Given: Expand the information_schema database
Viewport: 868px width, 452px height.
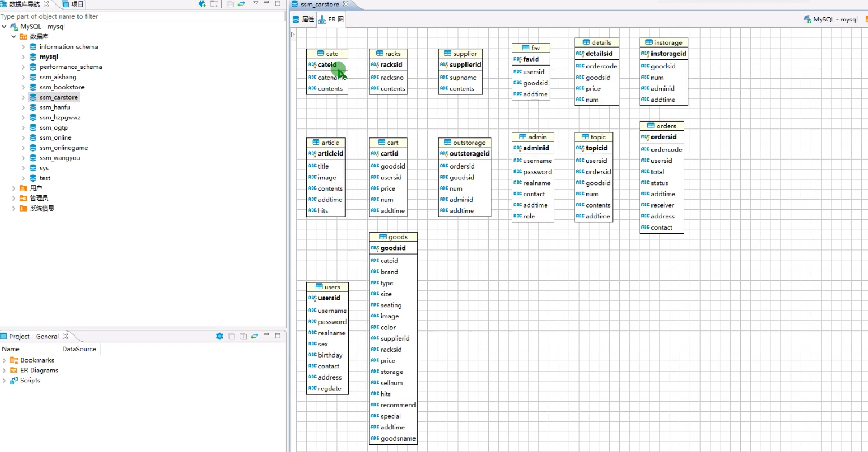Looking at the screenshot, I should [23, 46].
